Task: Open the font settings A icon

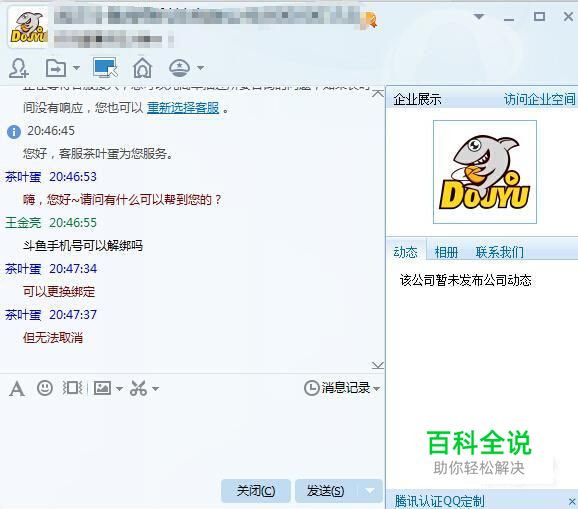Action: [x=17, y=388]
